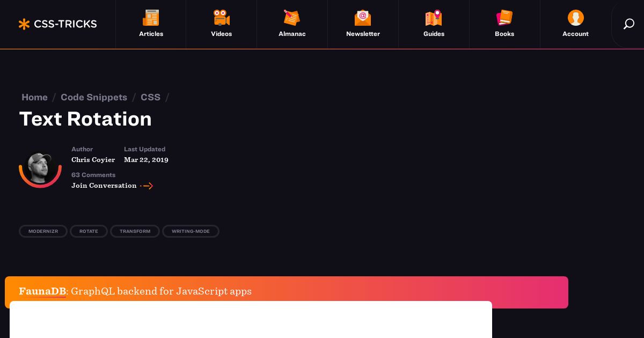Select the WRITING-MODE tag
This screenshot has height=338, width=644.
coord(191,231)
